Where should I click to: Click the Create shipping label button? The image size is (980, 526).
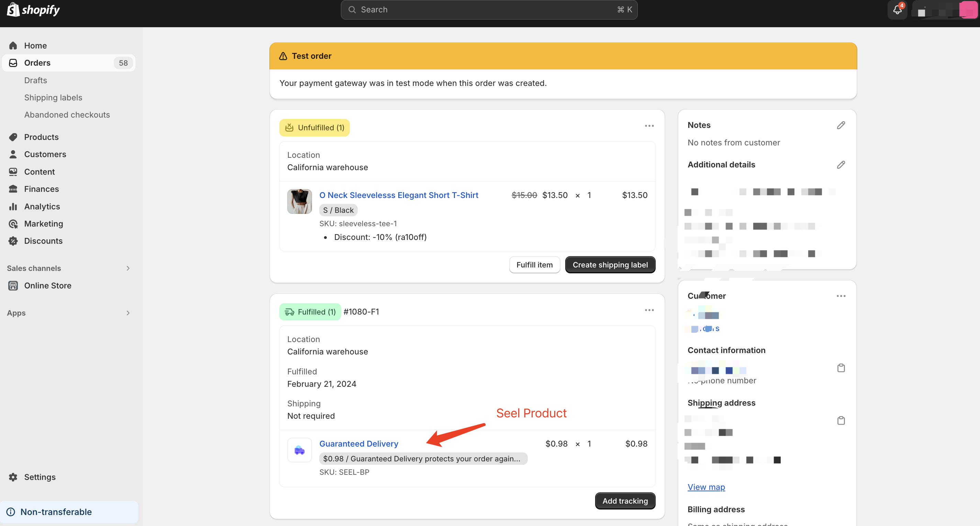point(610,265)
